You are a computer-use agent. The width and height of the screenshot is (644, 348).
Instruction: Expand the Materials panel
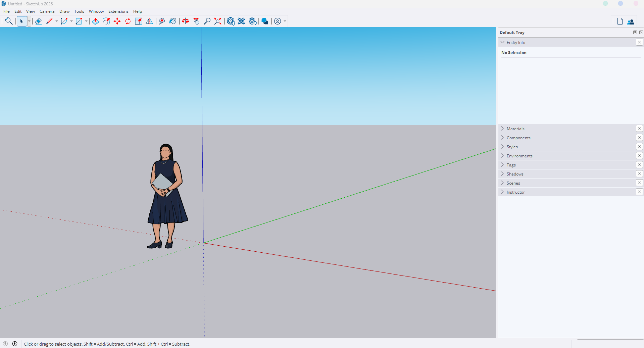pos(515,129)
